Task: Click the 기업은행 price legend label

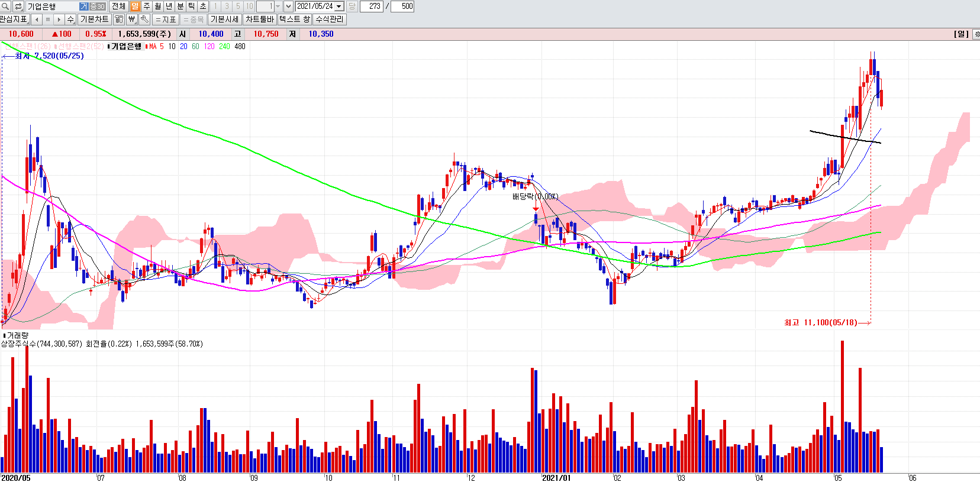Action: pos(125,46)
